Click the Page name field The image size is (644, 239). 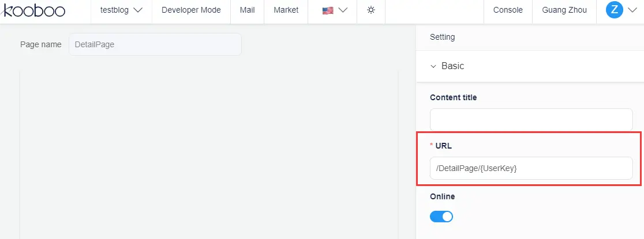[155, 44]
